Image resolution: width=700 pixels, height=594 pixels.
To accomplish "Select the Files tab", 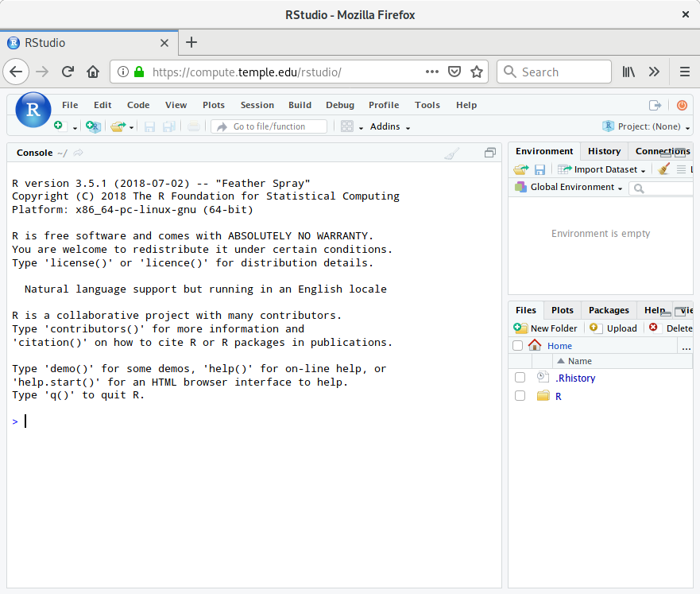I will (x=526, y=310).
